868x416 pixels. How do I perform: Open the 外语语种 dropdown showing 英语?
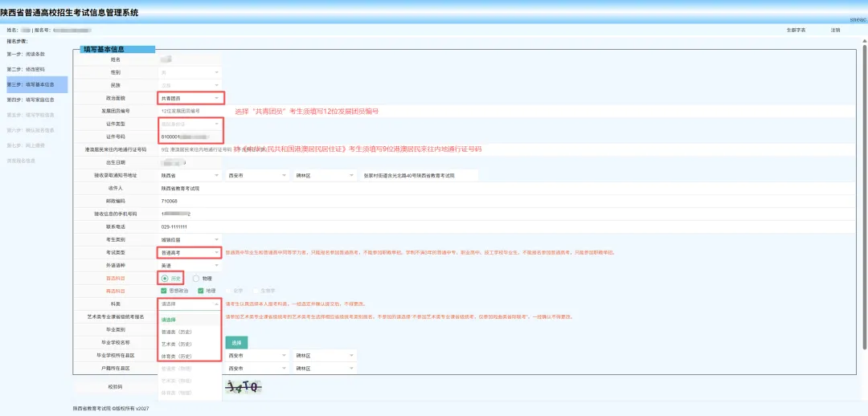pyautogui.click(x=190, y=266)
